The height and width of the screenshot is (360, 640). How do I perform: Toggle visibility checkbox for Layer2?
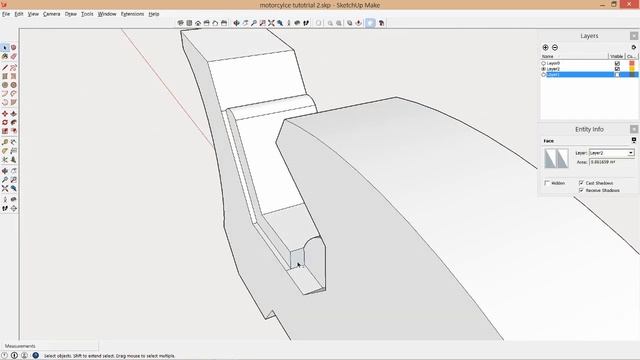click(617, 69)
